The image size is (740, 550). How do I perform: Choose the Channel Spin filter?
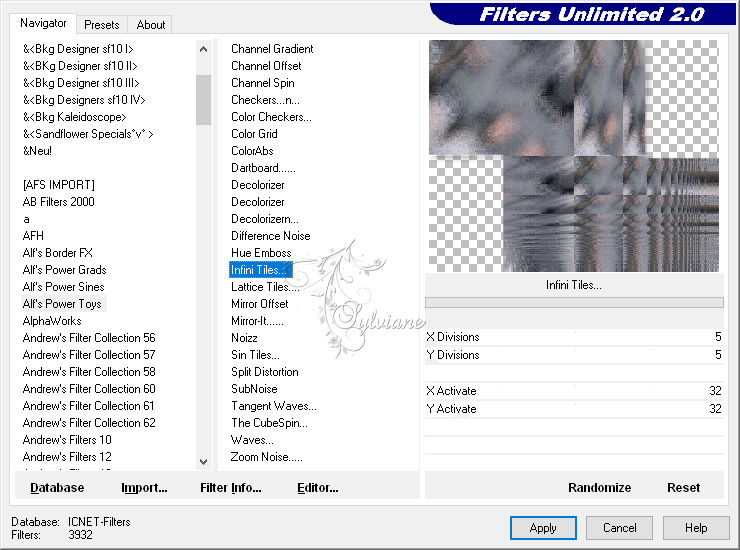[x=263, y=83]
